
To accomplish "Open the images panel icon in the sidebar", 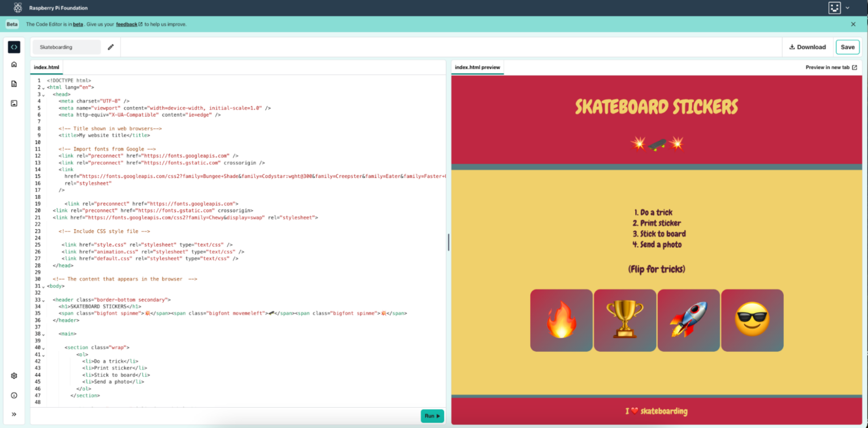I will point(14,103).
